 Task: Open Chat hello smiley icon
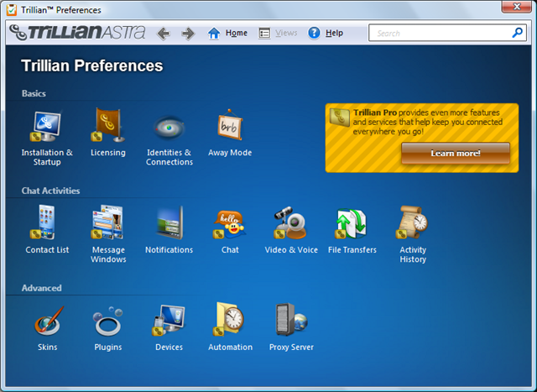tap(229, 224)
